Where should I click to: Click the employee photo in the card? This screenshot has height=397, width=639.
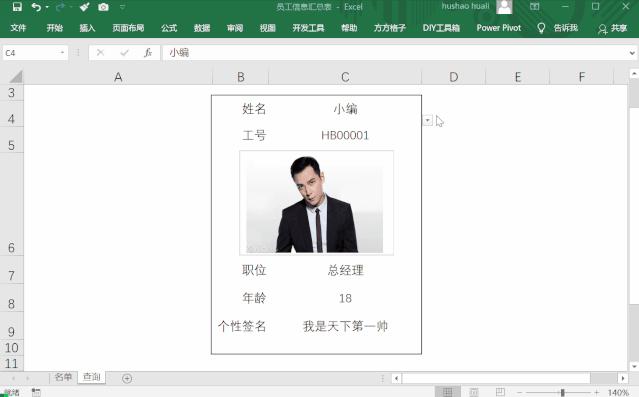(x=316, y=203)
